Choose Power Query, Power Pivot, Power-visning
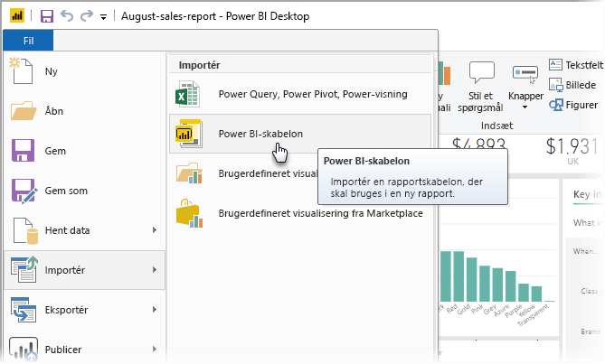The image size is (605, 364). point(300,94)
